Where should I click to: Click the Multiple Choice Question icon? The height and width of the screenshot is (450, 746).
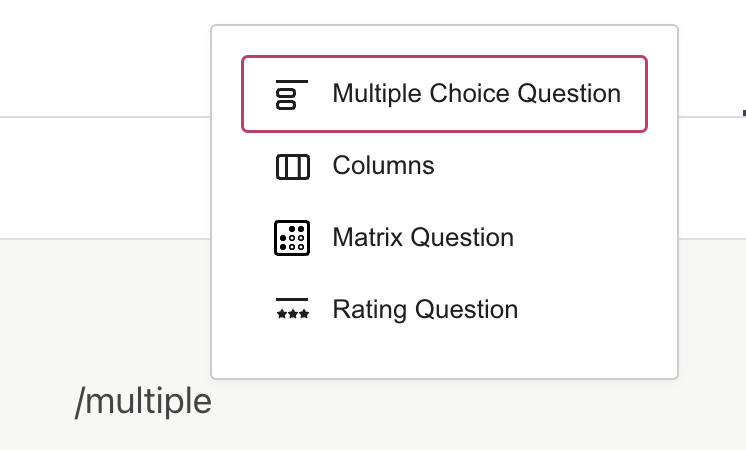coord(292,94)
